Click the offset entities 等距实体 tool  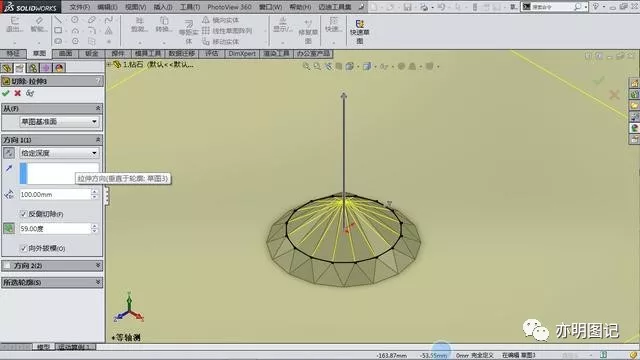(189, 32)
